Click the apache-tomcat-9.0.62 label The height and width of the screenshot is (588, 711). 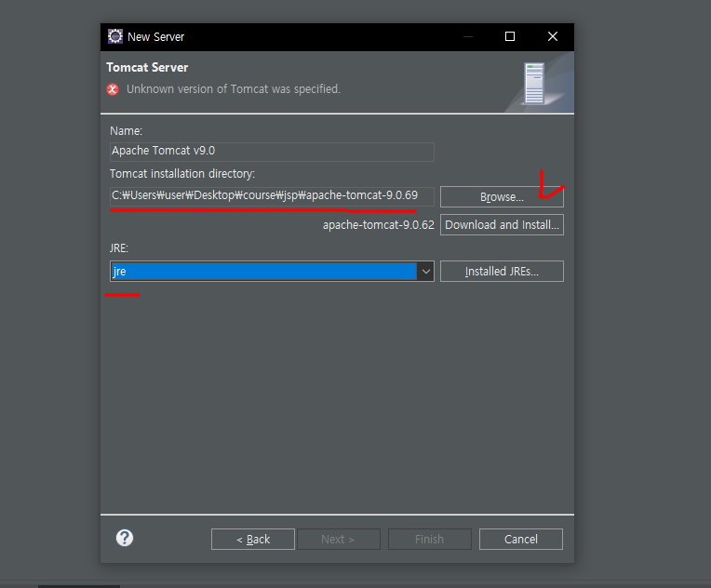point(378,225)
